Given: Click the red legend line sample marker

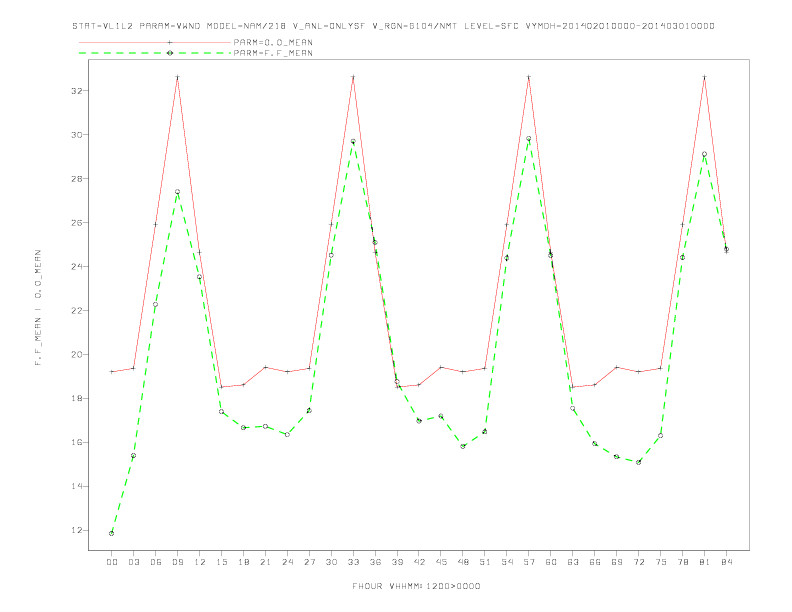Looking at the screenshot, I should coord(170,42).
